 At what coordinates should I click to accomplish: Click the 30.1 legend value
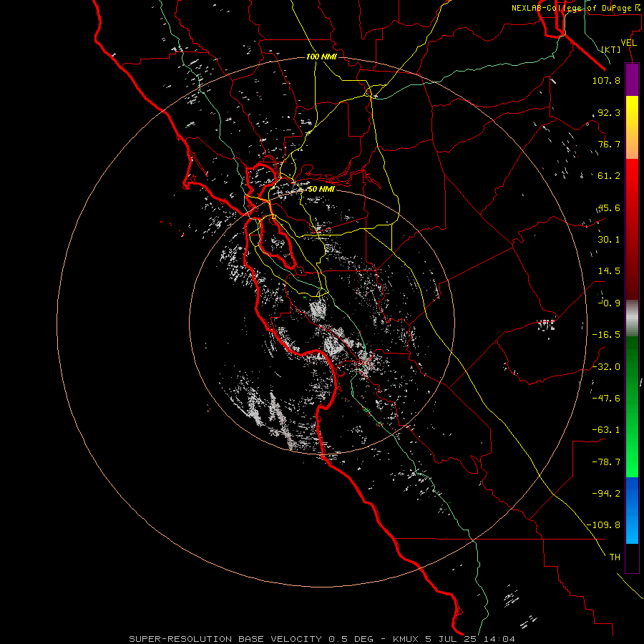tap(609, 240)
